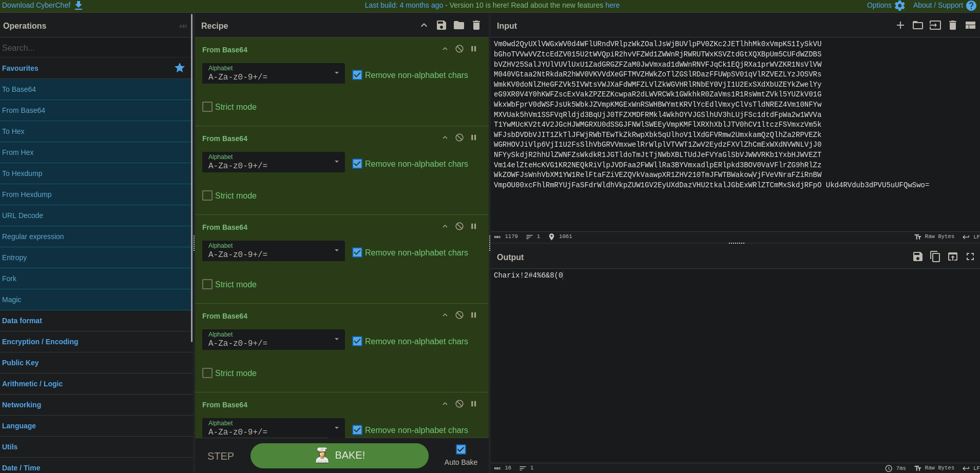Expand the Encryption / Encoding category
This screenshot has height=473, width=980.
(95, 342)
